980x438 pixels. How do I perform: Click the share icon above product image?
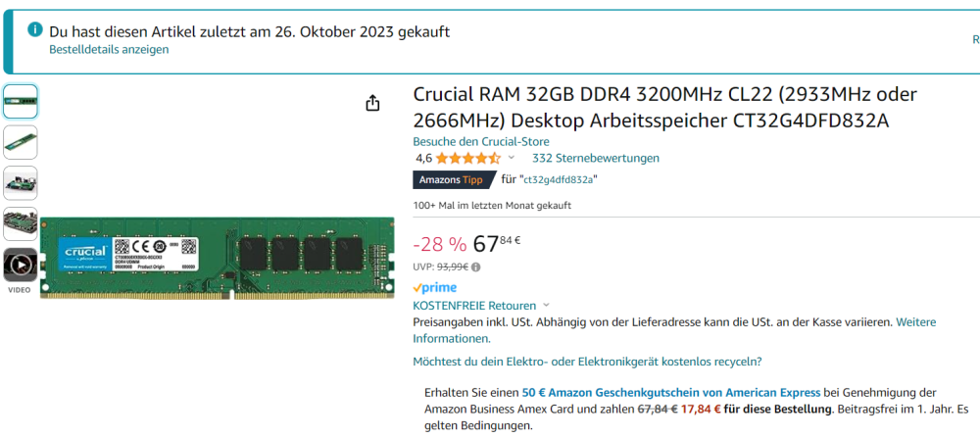point(372,103)
